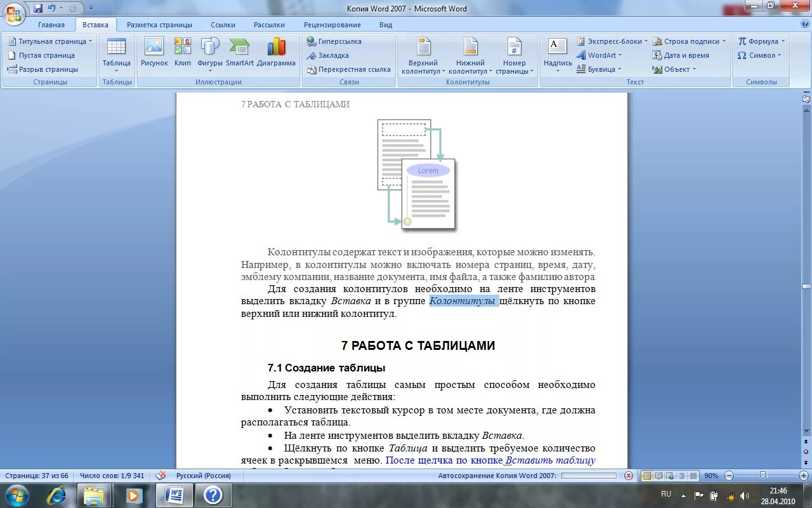Open the Клип clip art pane
Viewport: 812px width, 508px height.
[183, 52]
